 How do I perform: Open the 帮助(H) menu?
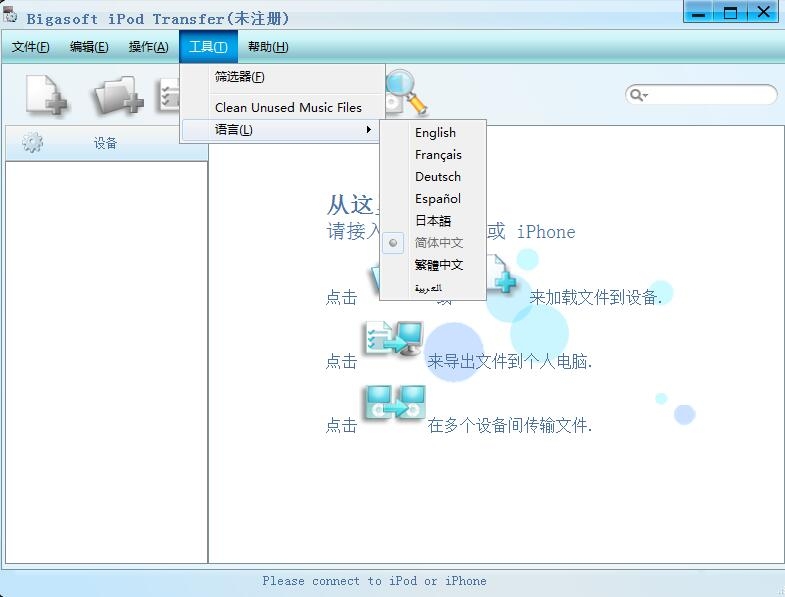coord(268,47)
